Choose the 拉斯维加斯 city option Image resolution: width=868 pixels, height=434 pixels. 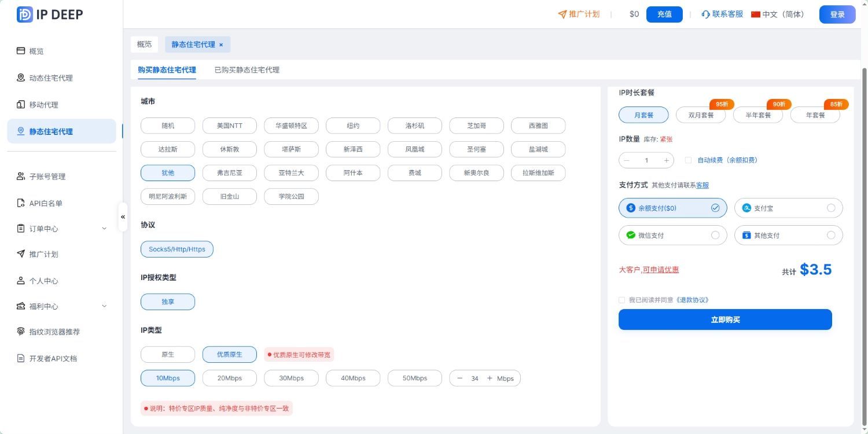pyautogui.click(x=538, y=172)
